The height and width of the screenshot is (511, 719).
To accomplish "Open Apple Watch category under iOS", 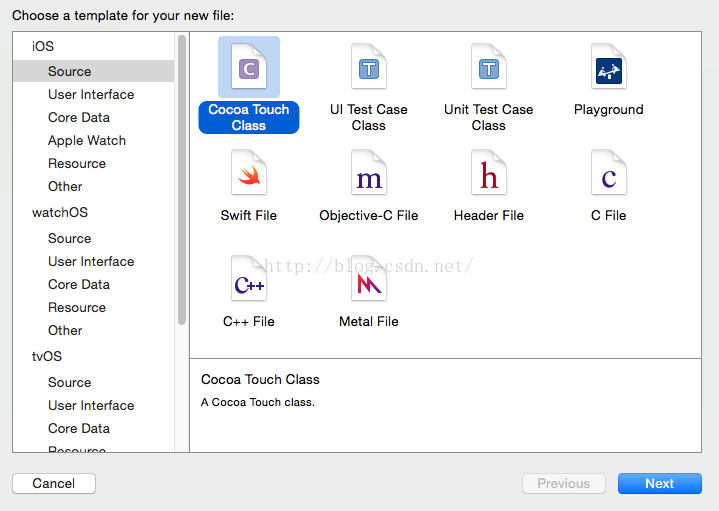I will coord(87,140).
